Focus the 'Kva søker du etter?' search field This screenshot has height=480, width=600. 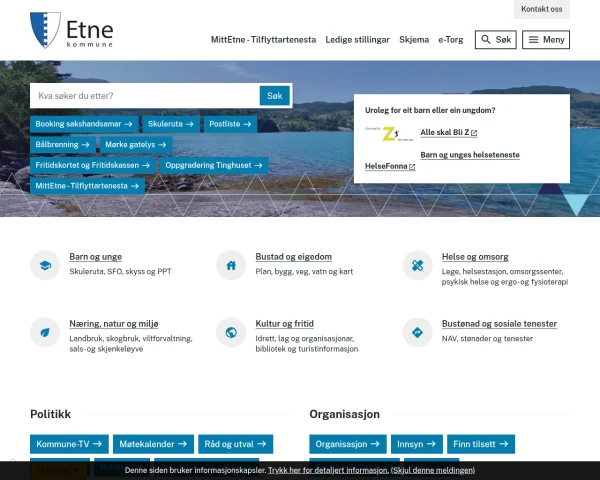145,96
